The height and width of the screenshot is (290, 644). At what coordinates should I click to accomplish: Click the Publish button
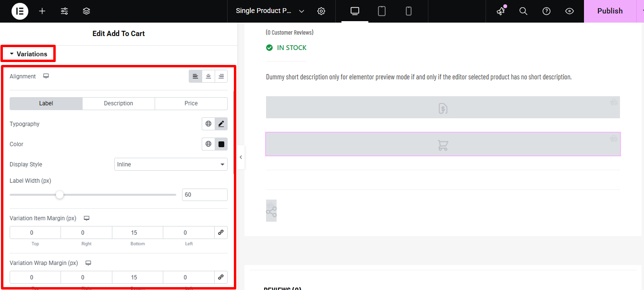tap(609, 11)
